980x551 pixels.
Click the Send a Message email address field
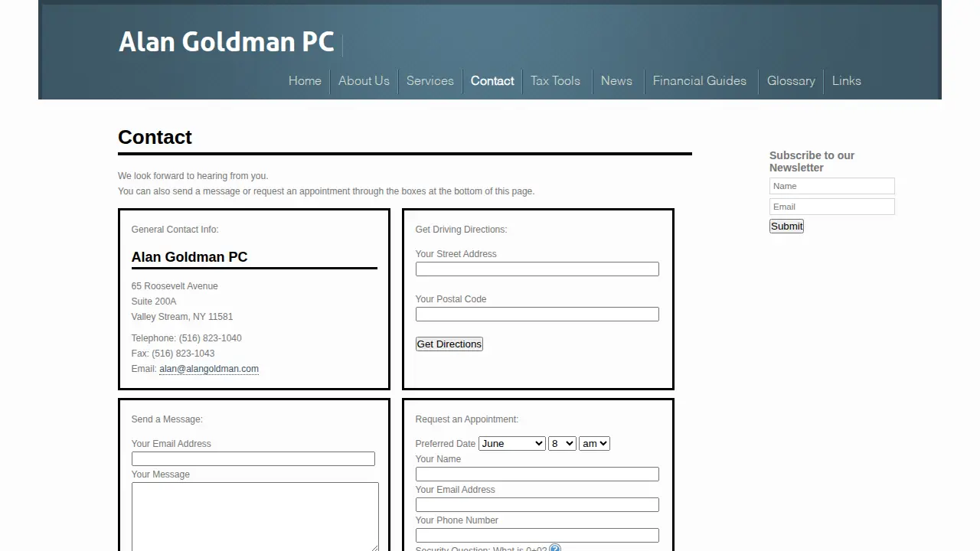click(253, 459)
